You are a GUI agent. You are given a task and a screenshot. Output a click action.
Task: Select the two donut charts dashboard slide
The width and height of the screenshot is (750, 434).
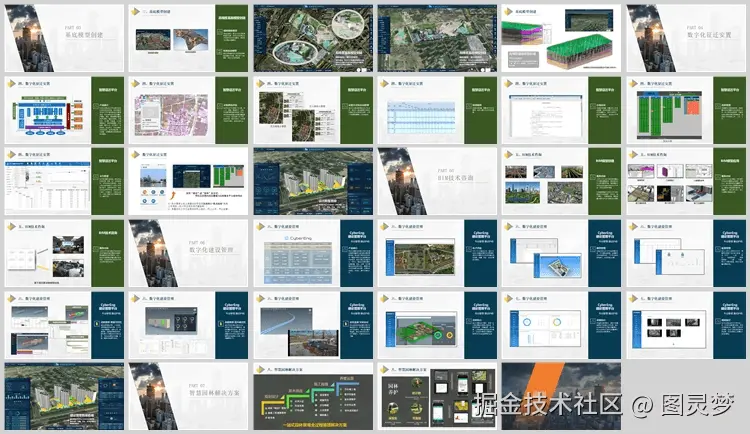pyautogui.click(x=562, y=325)
